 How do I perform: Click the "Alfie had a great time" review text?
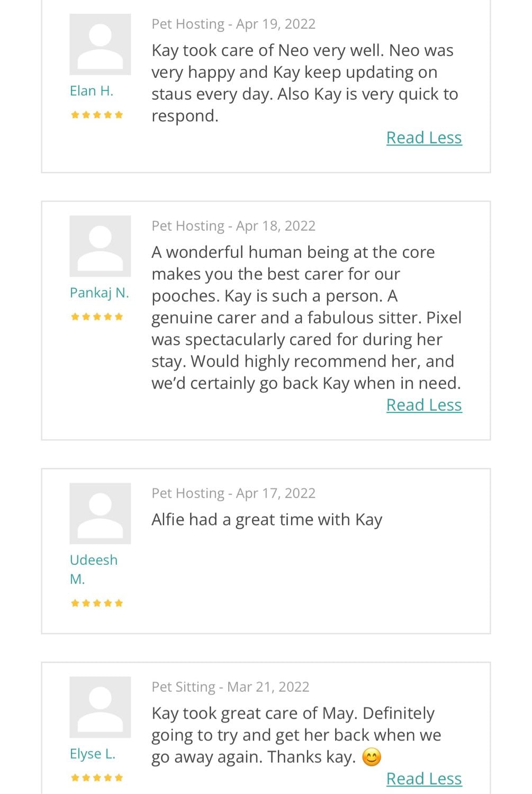click(x=267, y=520)
